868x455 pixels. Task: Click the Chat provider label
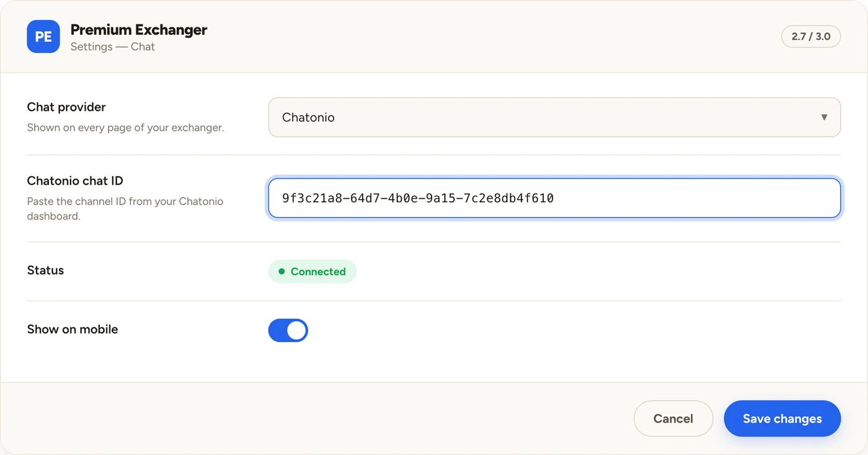click(x=66, y=107)
